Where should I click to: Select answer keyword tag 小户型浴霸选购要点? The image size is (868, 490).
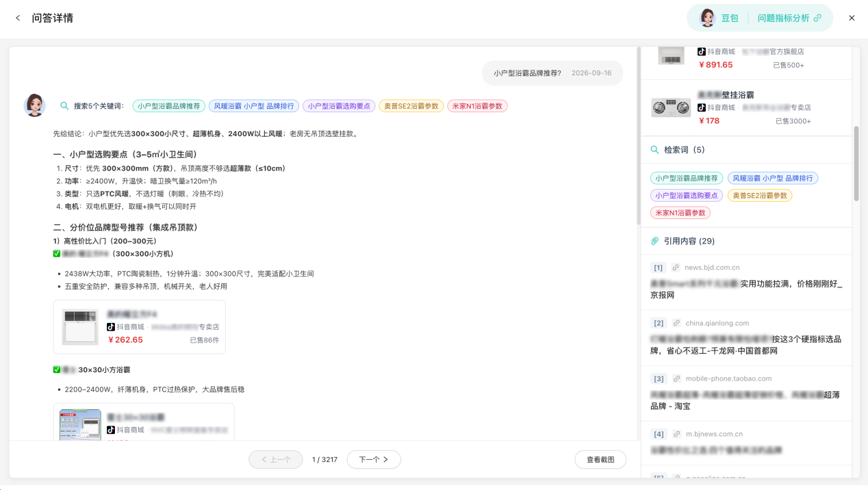[339, 106]
